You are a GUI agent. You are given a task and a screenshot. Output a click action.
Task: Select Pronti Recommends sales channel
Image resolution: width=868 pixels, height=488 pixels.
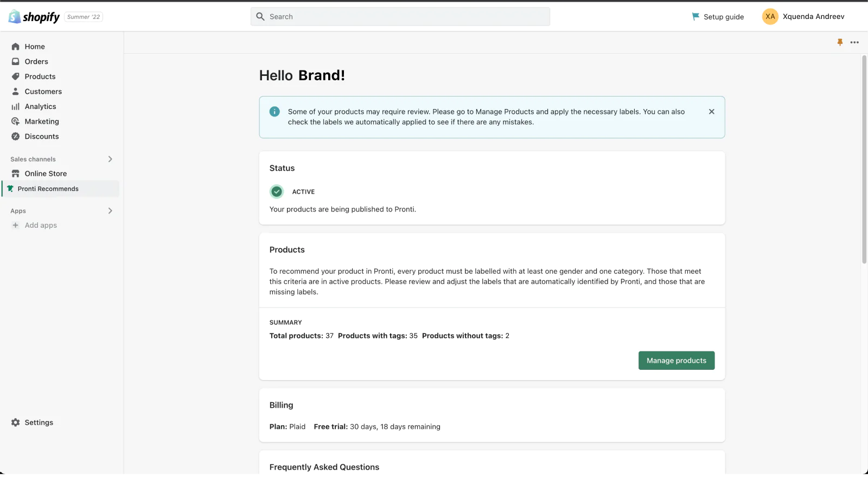point(48,189)
